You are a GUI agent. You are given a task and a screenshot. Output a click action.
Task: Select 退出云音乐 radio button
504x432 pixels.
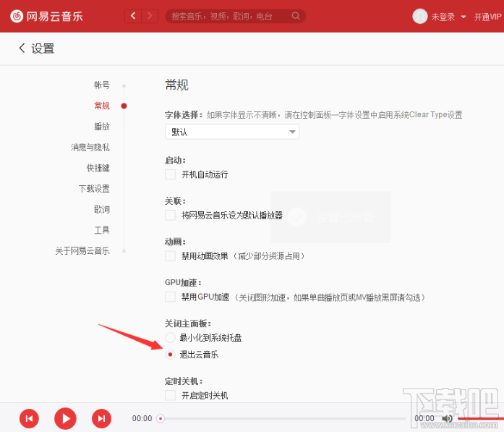click(170, 355)
